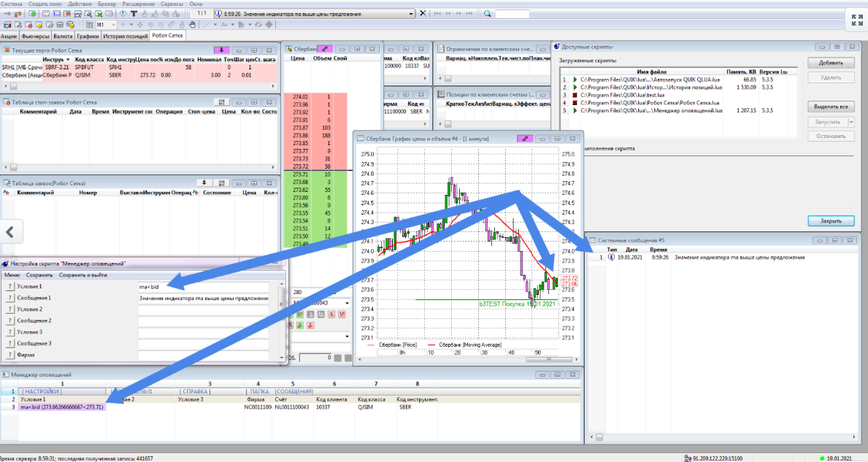Click the red S sell button in order panel
The width and height of the screenshot is (868, 462).
331,315
